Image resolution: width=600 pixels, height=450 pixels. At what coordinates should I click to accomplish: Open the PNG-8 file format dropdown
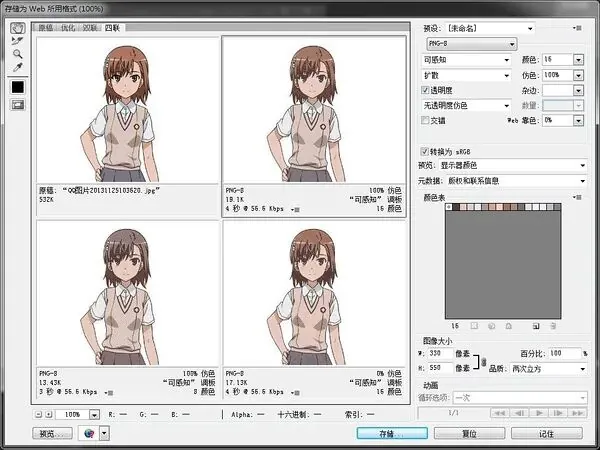click(x=472, y=44)
